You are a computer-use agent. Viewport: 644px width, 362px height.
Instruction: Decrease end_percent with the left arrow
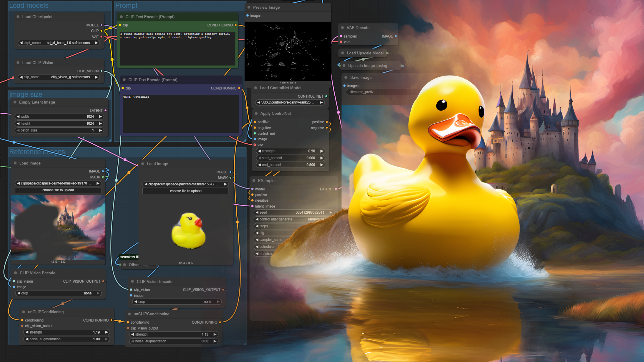[x=259, y=165]
